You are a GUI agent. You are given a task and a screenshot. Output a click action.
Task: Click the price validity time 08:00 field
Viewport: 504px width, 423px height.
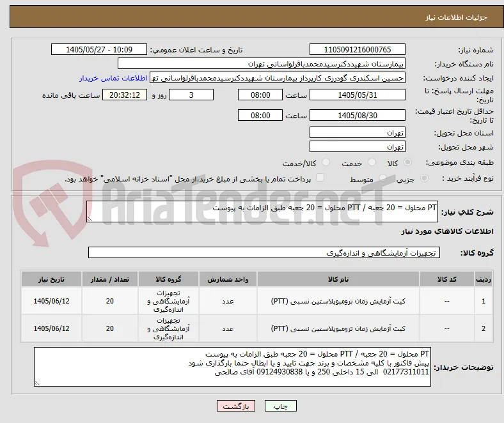pos(260,115)
